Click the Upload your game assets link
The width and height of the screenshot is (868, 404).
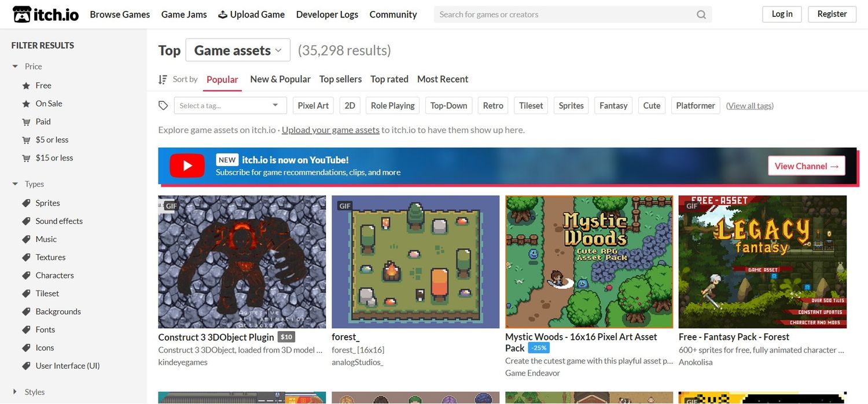pyautogui.click(x=330, y=130)
